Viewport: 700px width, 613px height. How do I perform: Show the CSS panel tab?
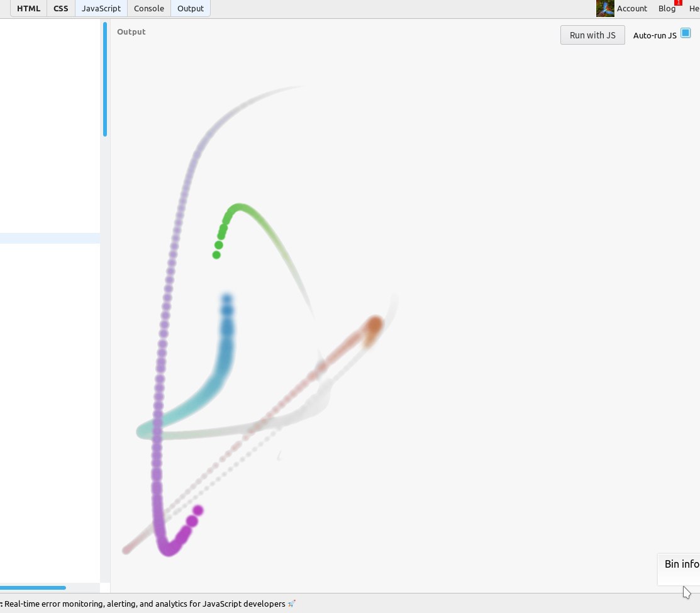click(x=61, y=8)
